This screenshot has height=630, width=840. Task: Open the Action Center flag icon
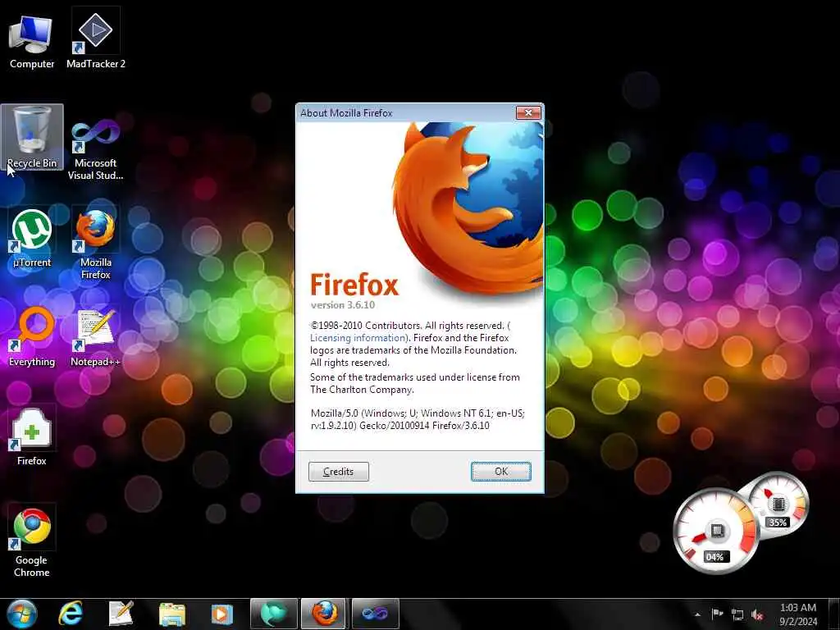click(717, 614)
